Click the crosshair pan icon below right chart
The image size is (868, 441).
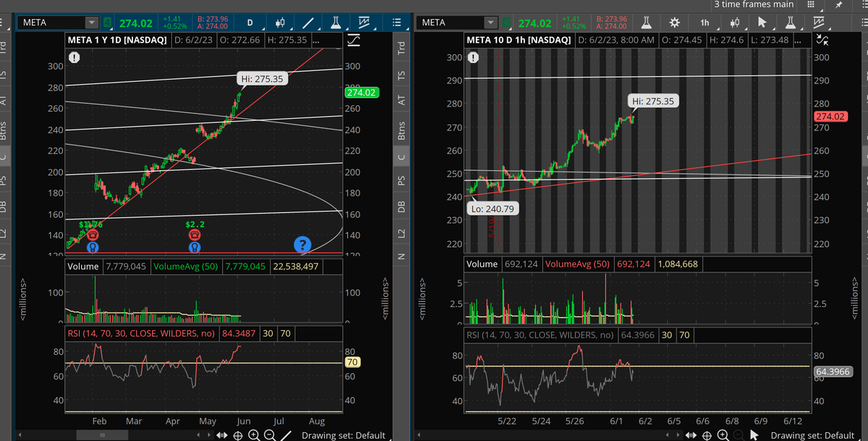706,435
